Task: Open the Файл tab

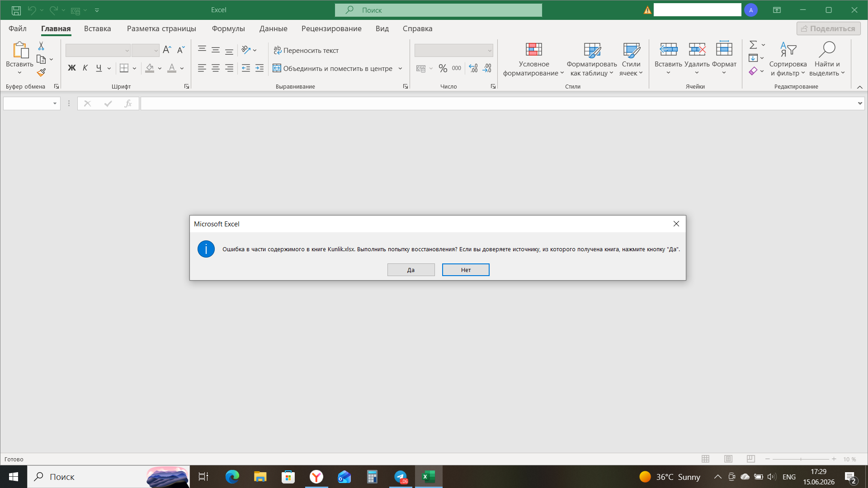Action: point(18,28)
